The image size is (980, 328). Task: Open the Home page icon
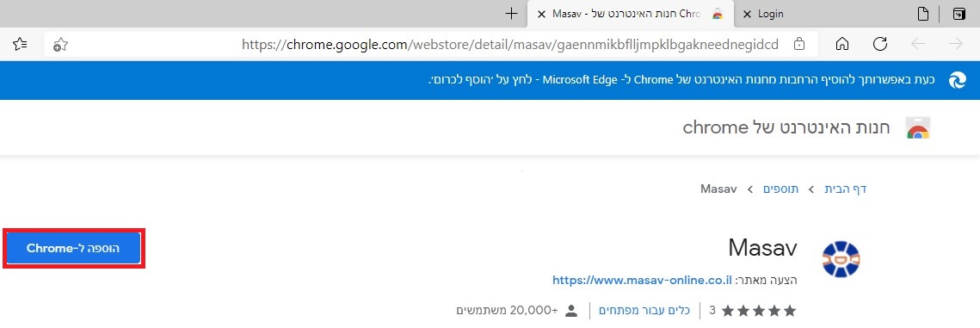tap(841, 44)
